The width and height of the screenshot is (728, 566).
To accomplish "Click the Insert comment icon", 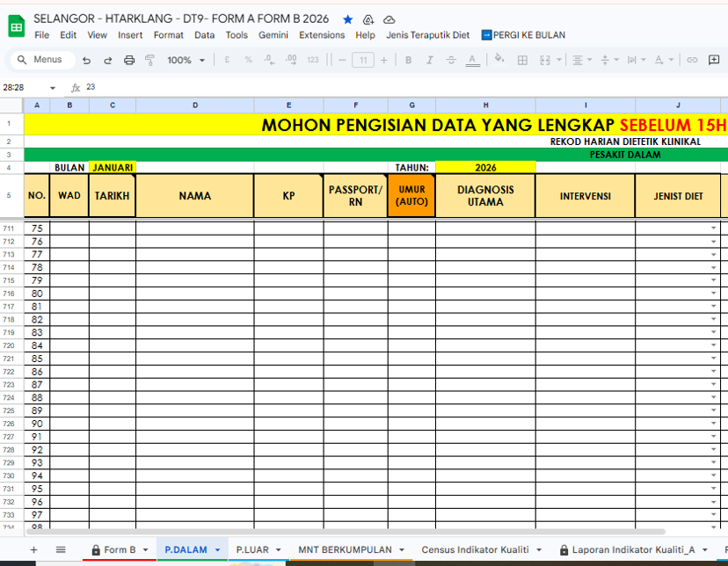I will [x=714, y=60].
